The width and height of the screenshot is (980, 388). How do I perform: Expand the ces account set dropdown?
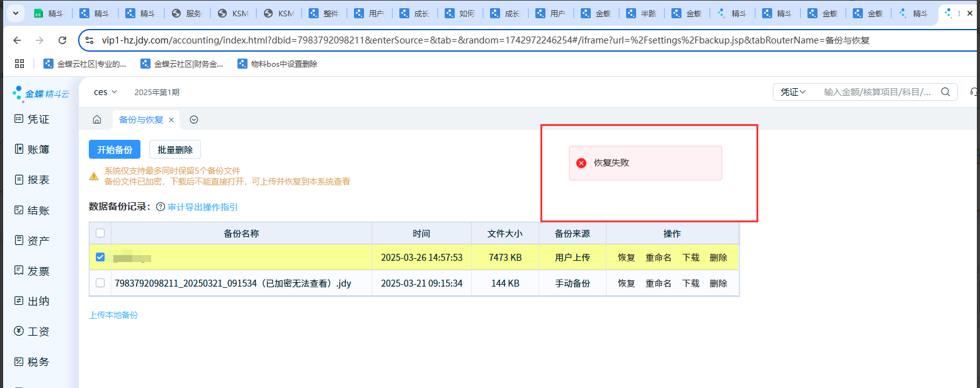pyautogui.click(x=105, y=92)
